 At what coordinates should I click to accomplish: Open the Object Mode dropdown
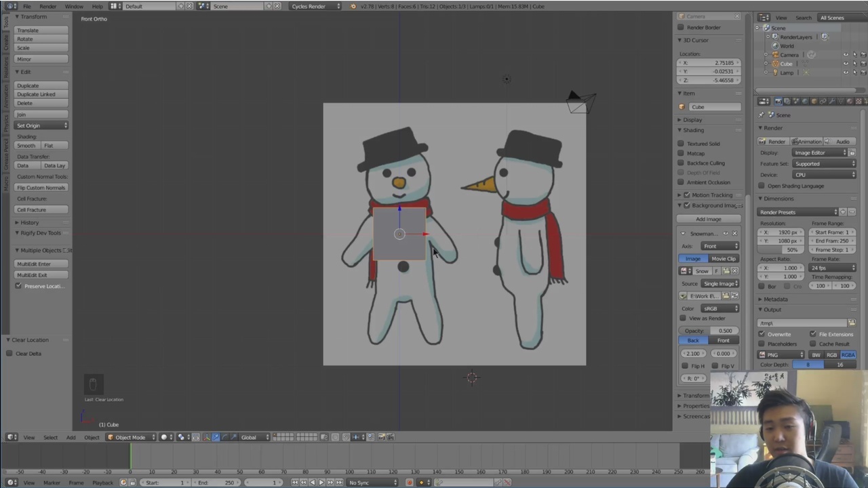click(x=131, y=437)
